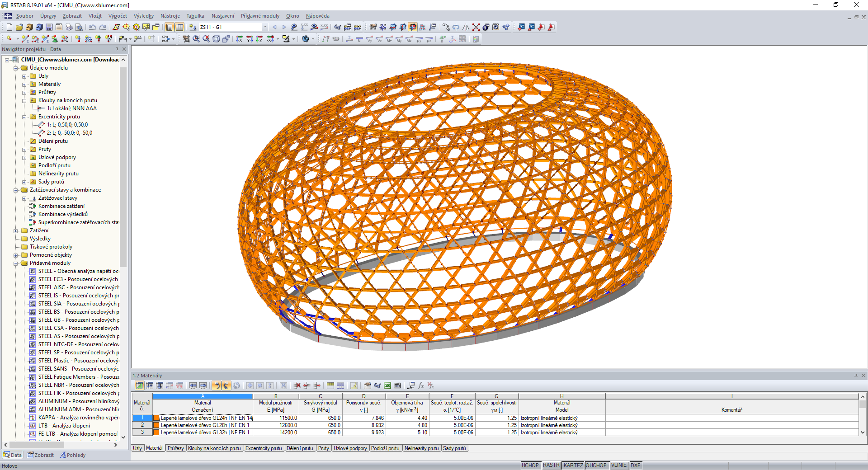Switch to the Průřezy tab below the table

point(176,448)
